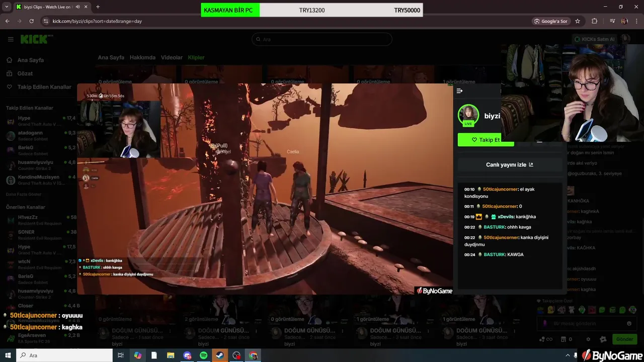Screen dimensions: 644x362
Task: Click the Google'a Sor lens button
Action: pos(551,21)
